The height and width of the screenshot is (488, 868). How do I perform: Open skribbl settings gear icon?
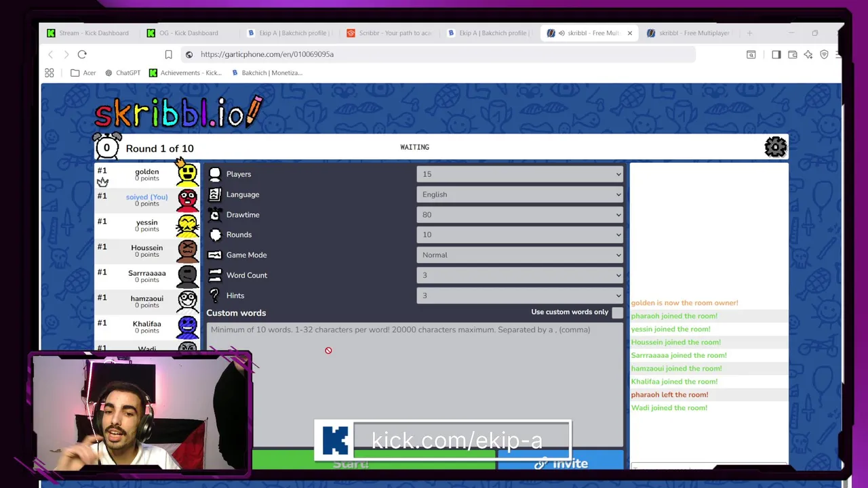pos(775,146)
